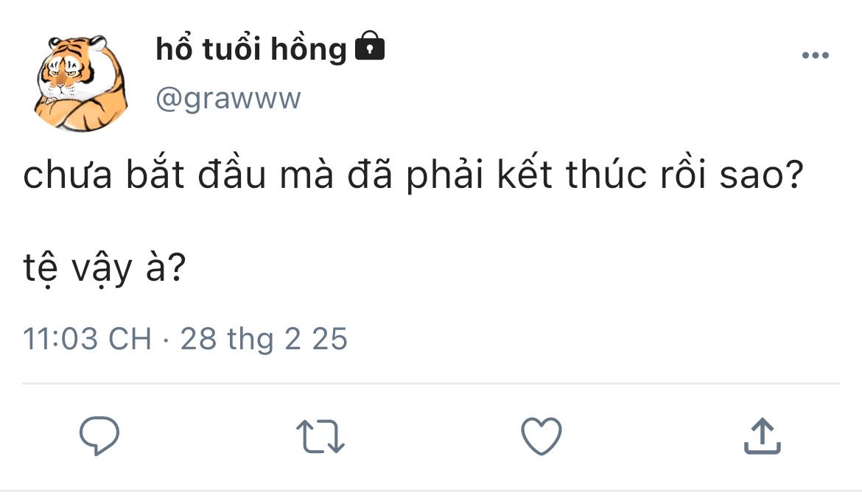The width and height of the screenshot is (862, 504).
Task: Click the words bắt đầu in tweet
Action: 196,174
